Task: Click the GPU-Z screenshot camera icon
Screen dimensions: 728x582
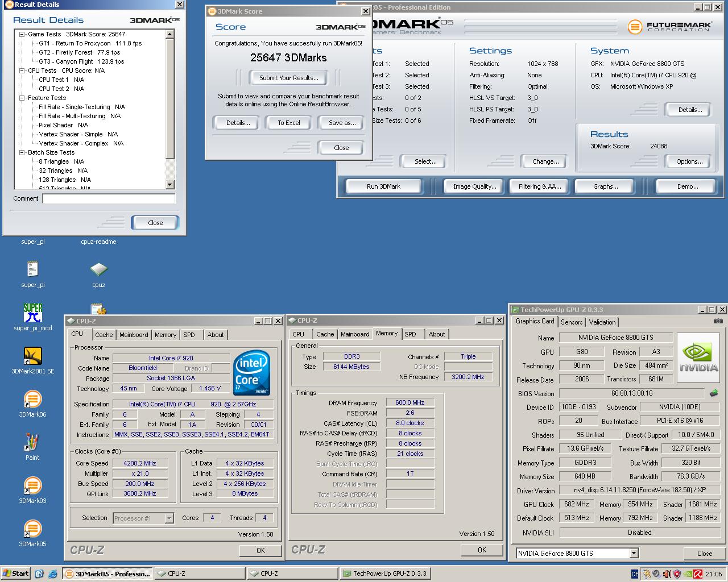Action: (x=718, y=321)
